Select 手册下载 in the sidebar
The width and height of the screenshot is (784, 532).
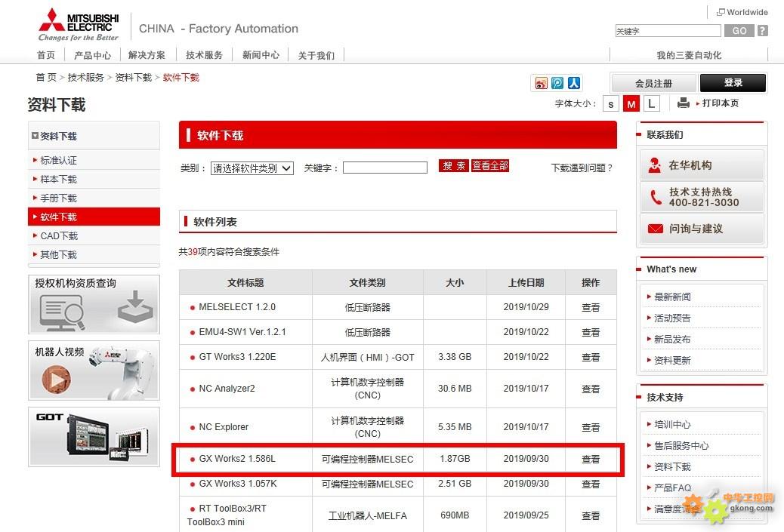tap(94, 198)
